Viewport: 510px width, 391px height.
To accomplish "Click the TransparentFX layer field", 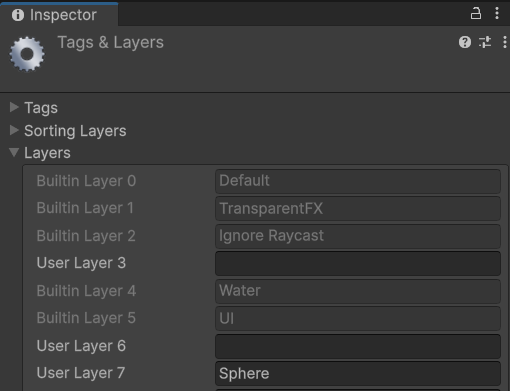I will click(358, 209).
